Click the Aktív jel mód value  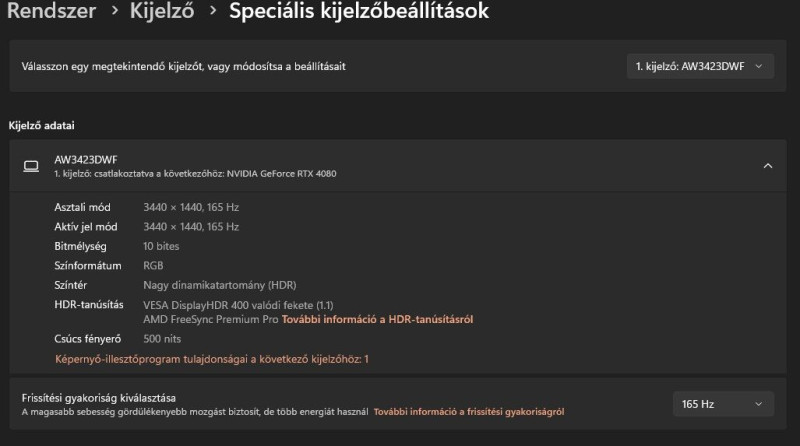coord(191,227)
